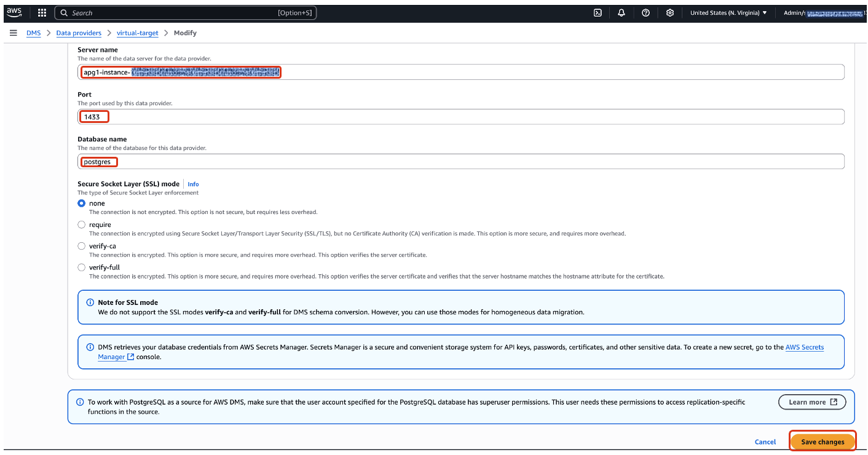Click the Learn more external link button

click(812, 402)
